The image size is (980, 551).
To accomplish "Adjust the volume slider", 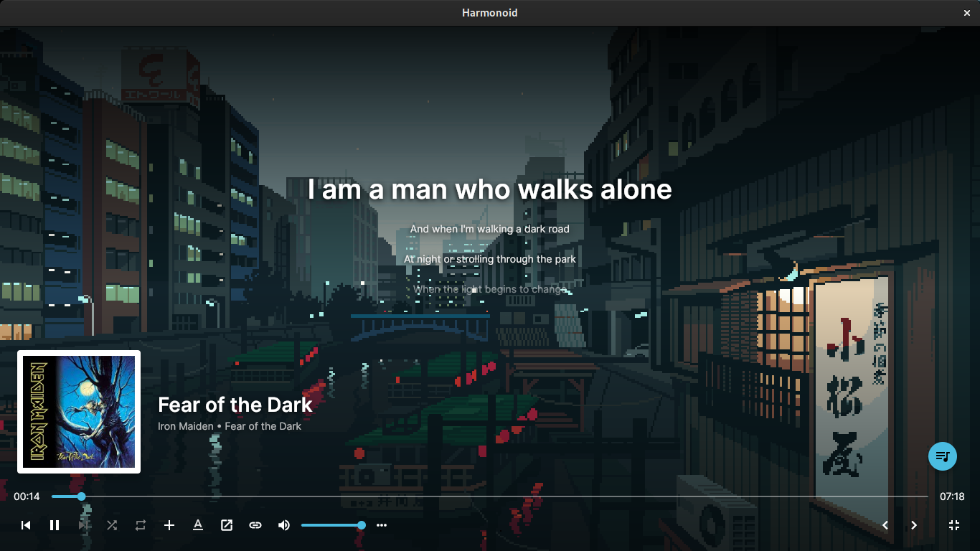I will click(334, 525).
